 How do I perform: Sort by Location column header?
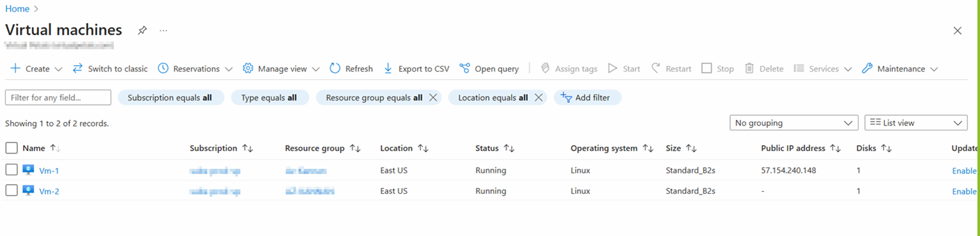pos(404,148)
